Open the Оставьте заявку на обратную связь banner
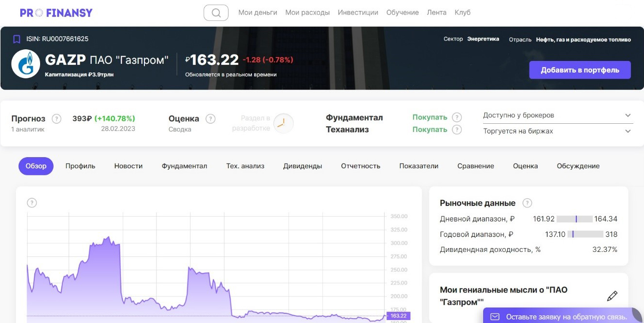644x323 pixels. coord(563,317)
